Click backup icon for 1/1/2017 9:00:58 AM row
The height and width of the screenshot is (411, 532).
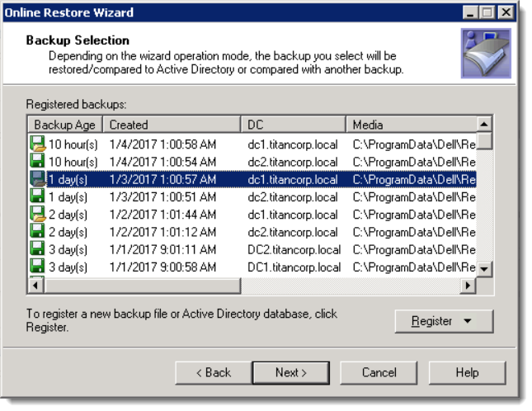click(37, 267)
